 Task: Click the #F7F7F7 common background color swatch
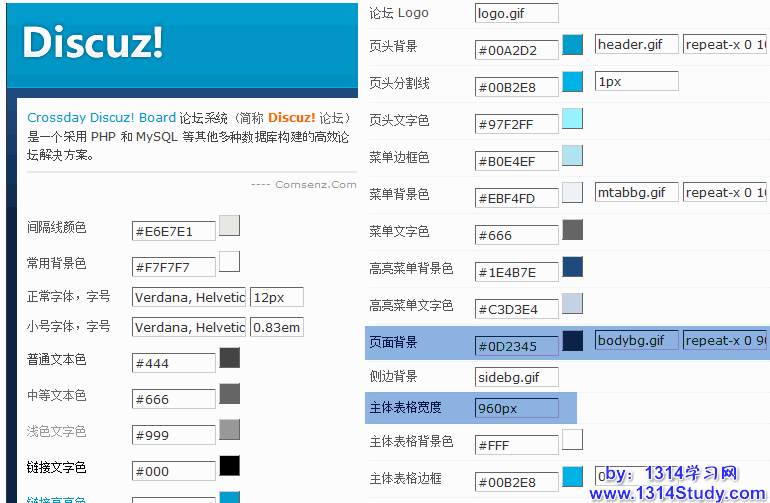[x=229, y=262]
